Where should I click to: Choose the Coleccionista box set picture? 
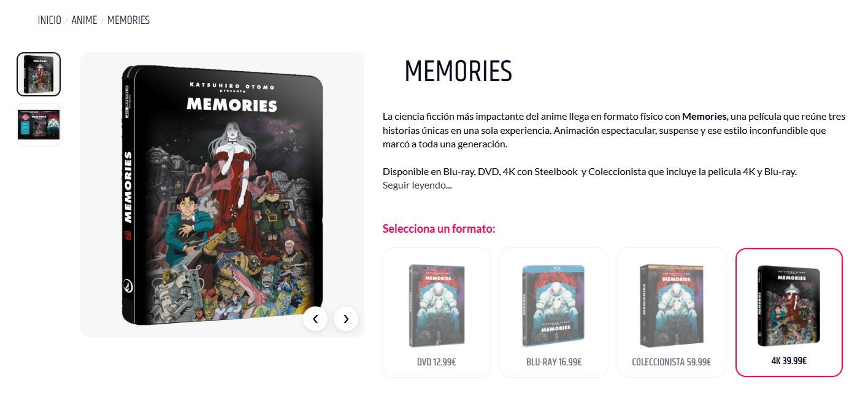point(671,305)
